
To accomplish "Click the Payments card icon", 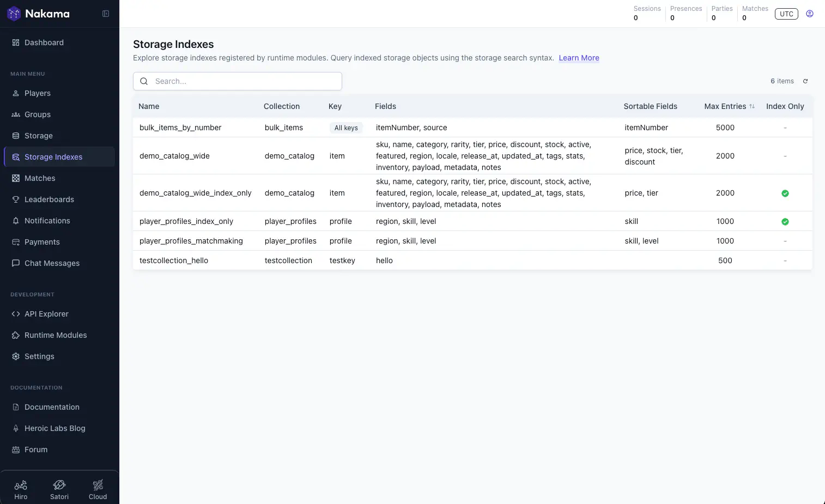I will [16, 242].
